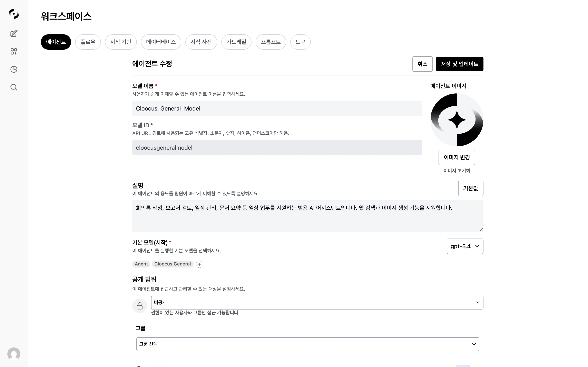The height and width of the screenshot is (367, 588).
Task: Click the lock icon beside 비공개
Action: [x=140, y=306]
